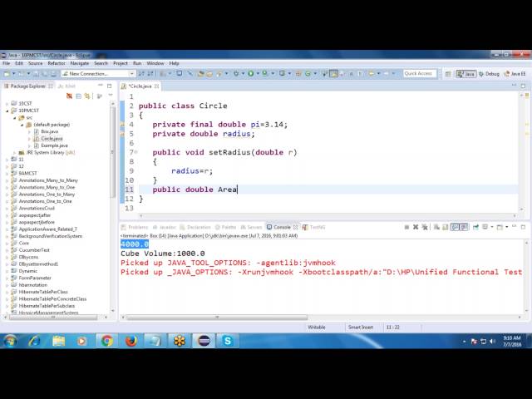Click the Run green play toolbar icon
532x399 pixels.
point(251,73)
